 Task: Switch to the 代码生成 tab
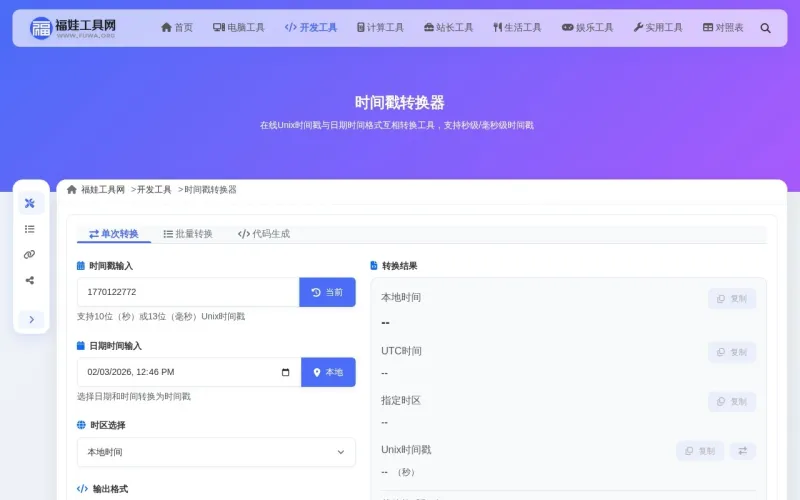264,234
